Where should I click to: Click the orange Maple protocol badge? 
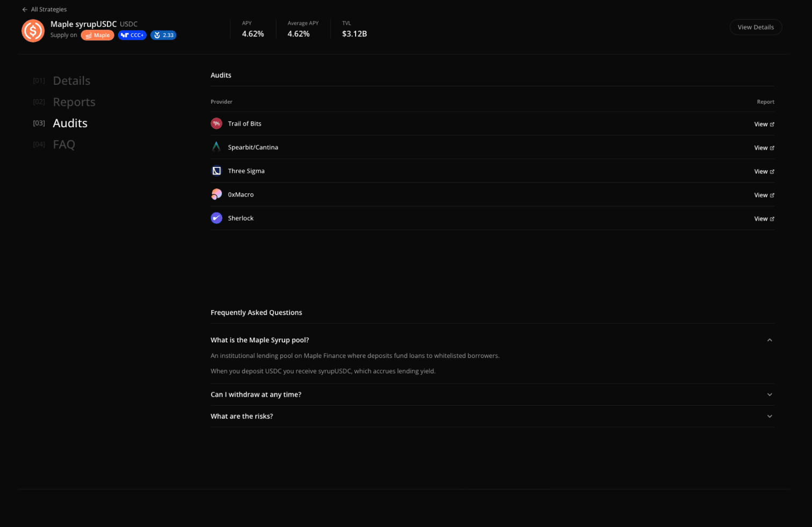point(97,35)
